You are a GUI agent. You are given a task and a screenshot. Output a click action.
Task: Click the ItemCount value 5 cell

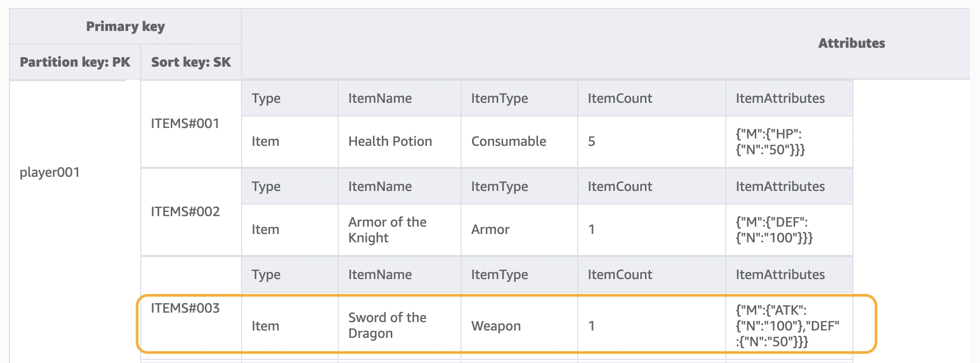click(592, 142)
